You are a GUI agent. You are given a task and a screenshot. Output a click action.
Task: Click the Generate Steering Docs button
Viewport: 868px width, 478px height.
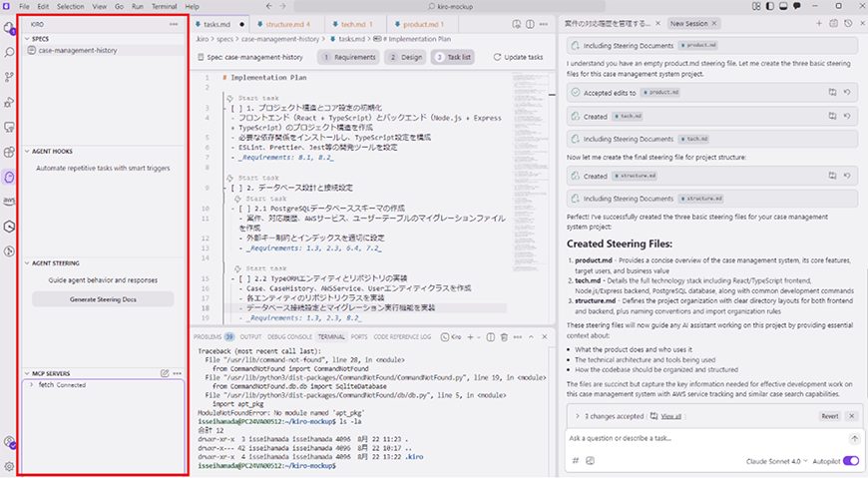[103, 299]
